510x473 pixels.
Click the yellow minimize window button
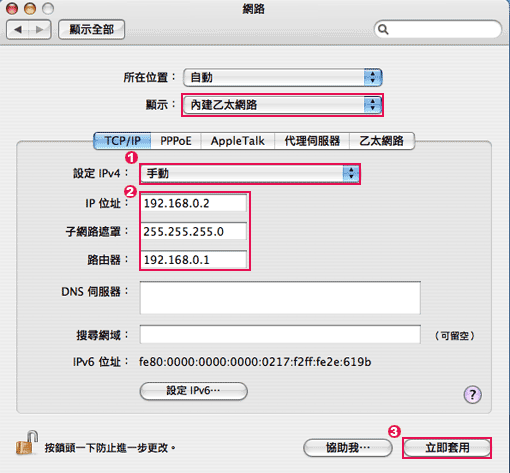click(x=30, y=9)
